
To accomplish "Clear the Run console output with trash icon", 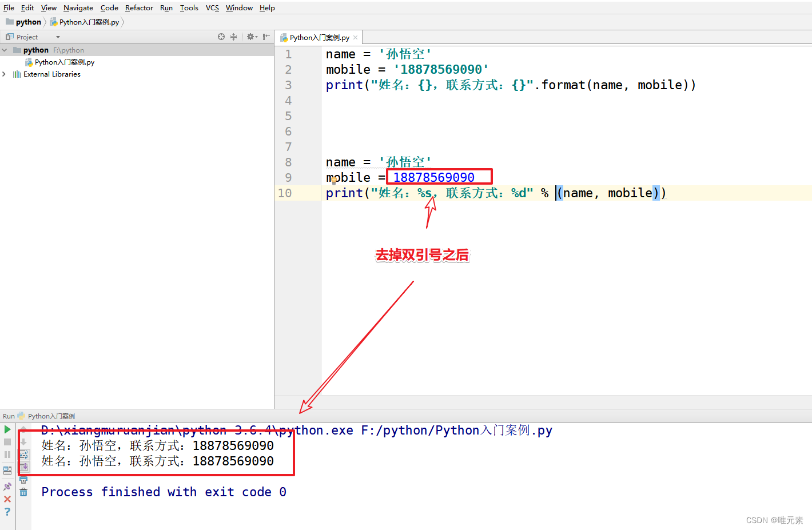I will [23, 492].
